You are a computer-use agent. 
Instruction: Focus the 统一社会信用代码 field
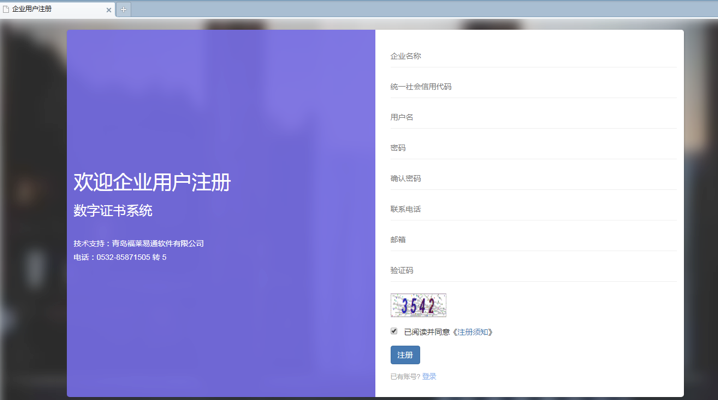532,87
